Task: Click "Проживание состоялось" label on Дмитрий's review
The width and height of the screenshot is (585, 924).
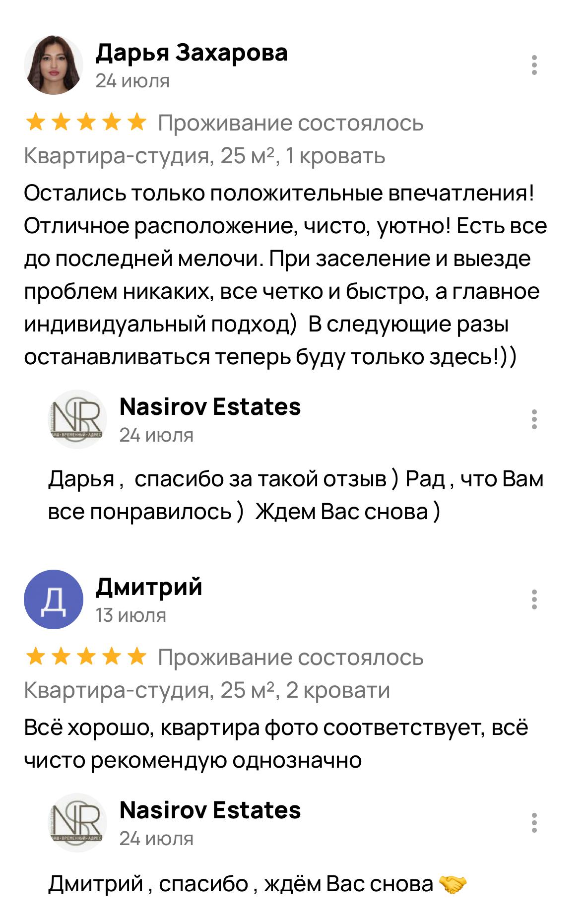Action: (290, 657)
